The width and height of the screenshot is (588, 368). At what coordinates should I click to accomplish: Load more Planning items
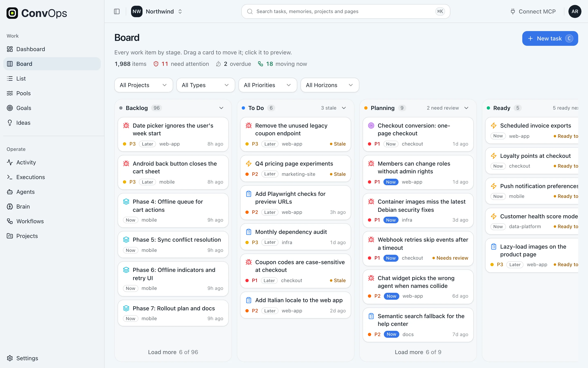point(418,352)
